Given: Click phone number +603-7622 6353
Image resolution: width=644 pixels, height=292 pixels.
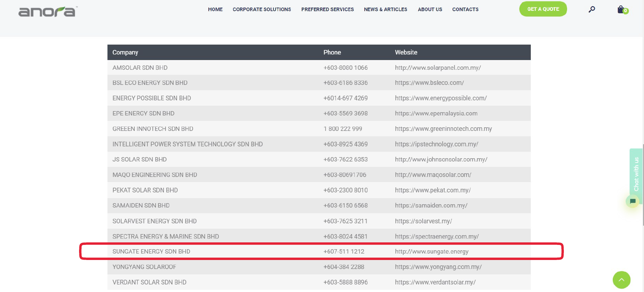Looking at the screenshot, I should click(345, 159).
